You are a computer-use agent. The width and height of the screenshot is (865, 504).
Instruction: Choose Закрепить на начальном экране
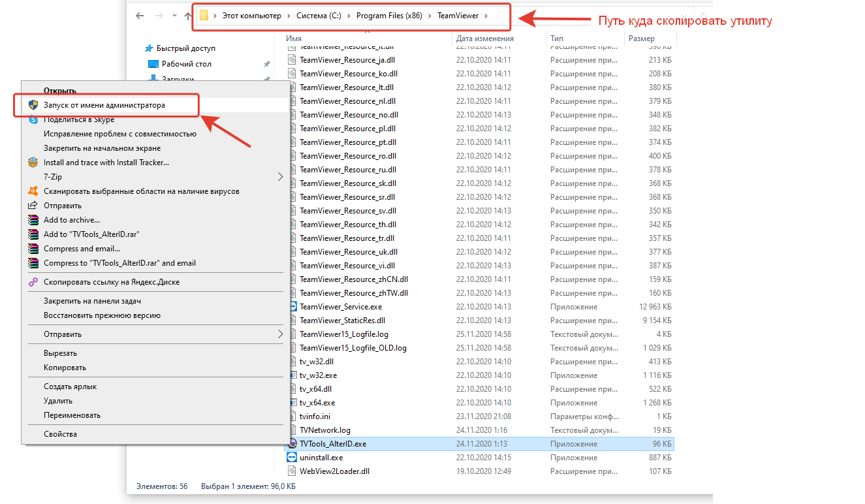tap(102, 148)
